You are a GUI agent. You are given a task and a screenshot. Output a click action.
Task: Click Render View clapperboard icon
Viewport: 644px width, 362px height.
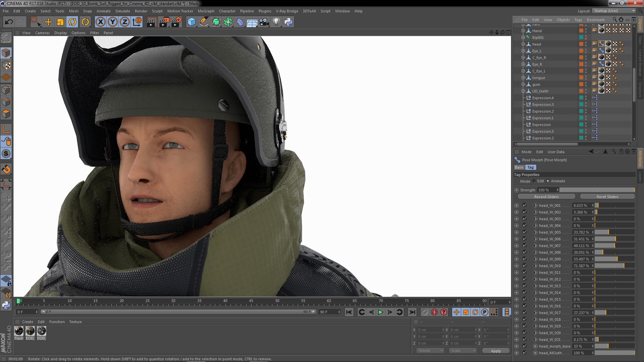point(152,22)
